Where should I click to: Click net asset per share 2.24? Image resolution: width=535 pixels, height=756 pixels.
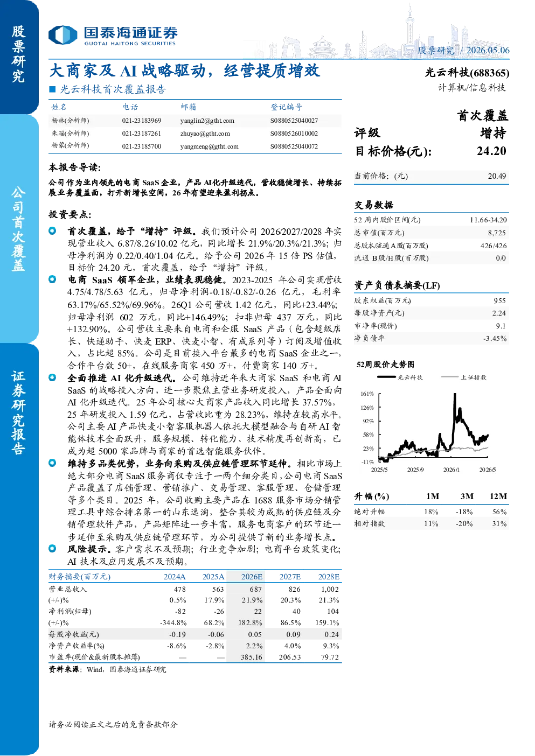click(499, 313)
